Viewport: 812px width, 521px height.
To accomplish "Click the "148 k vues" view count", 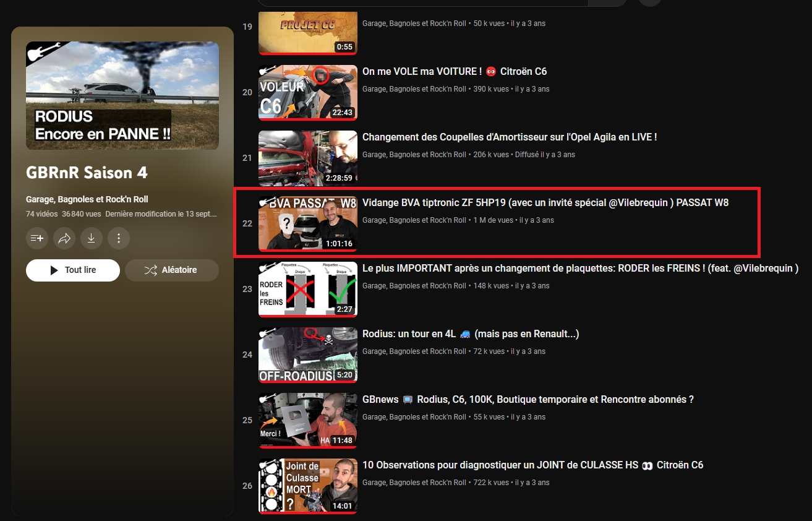I will point(492,286).
